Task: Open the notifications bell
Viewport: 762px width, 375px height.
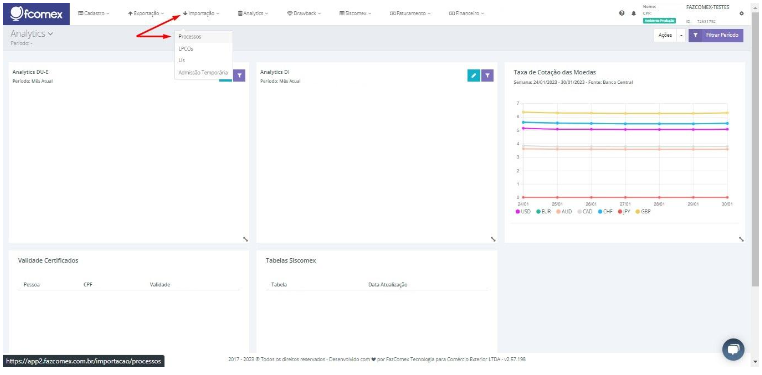Action: 633,14
